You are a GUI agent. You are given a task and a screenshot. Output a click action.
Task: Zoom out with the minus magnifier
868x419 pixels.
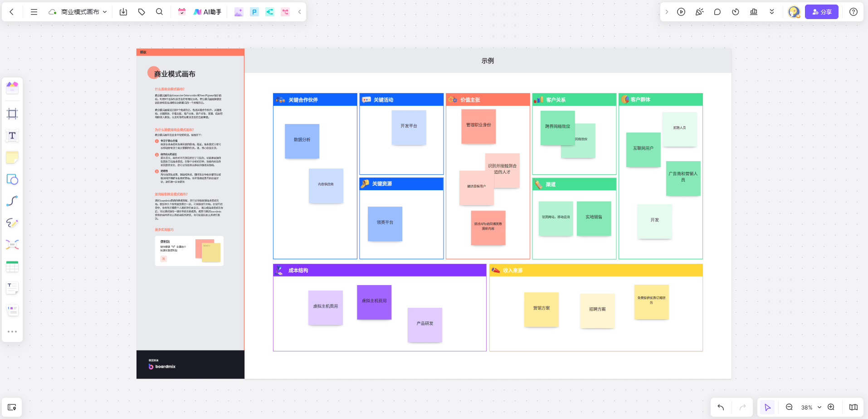tap(789, 407)
